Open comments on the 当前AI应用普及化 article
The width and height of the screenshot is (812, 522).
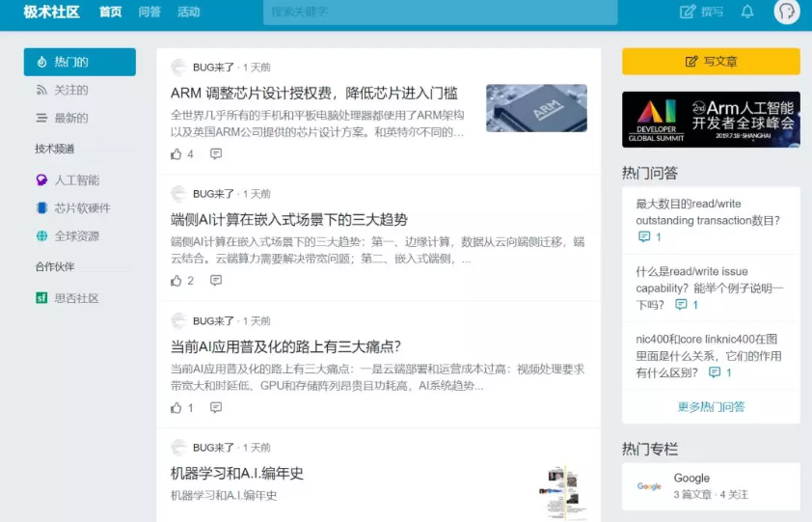point(216,407)
